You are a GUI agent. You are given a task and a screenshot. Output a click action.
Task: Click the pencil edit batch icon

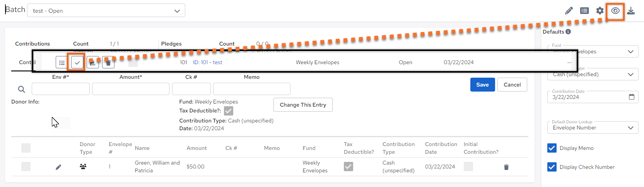(x=569, y=11)
